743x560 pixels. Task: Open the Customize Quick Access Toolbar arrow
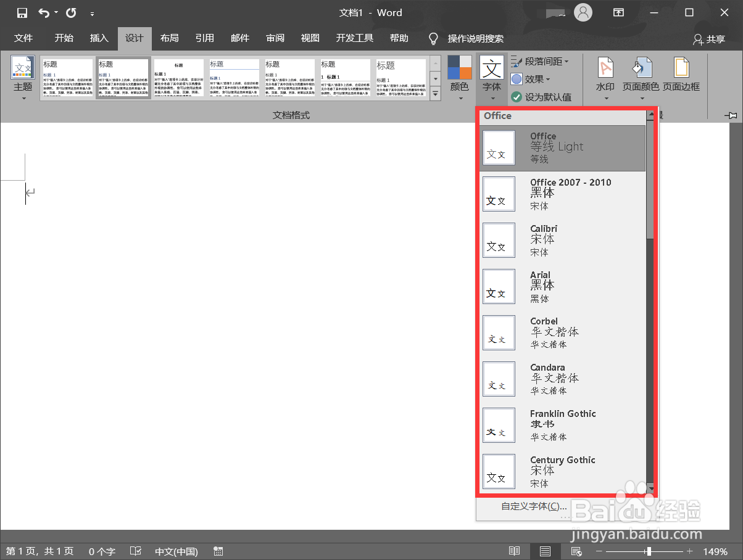coord(93,13)
